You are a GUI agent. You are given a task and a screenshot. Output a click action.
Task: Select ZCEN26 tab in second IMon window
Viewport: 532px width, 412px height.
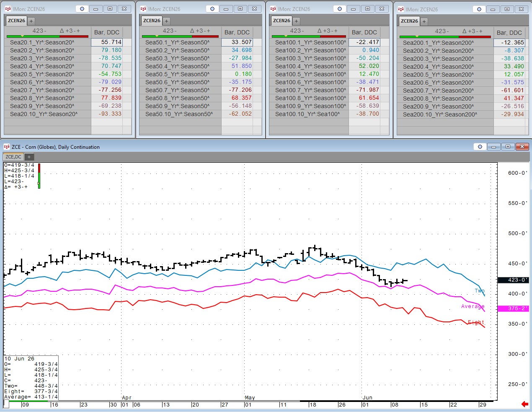152,21
